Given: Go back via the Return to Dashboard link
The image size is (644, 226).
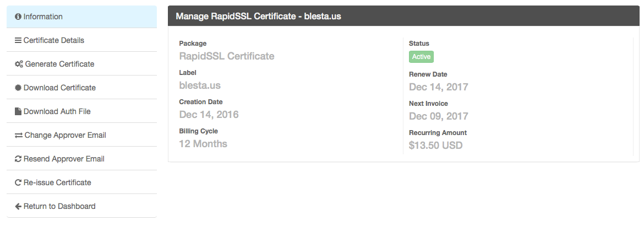Looking at the screenshot, I should pos(59,207).
